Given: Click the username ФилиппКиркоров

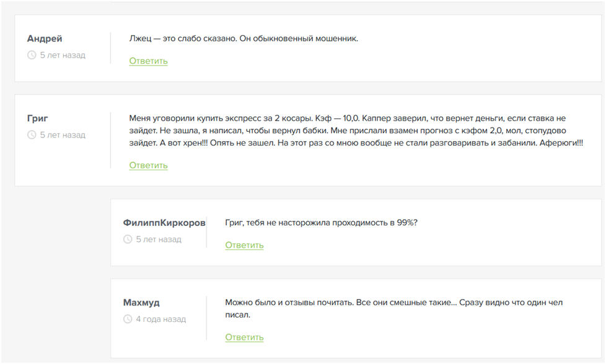Looking at the screenshot, I should coord(164,223).
